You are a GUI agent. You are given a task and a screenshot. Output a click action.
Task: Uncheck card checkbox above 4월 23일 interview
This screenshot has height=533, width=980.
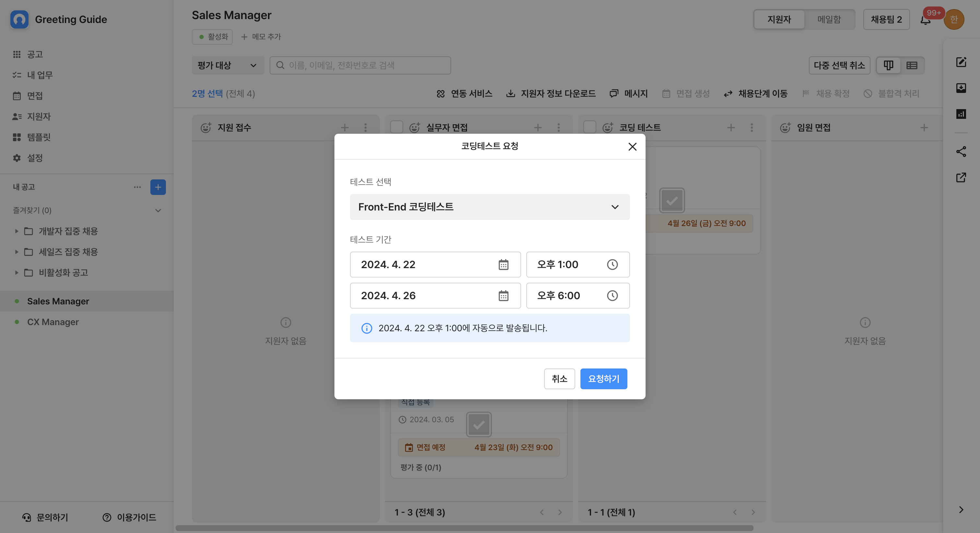(479, 425)
